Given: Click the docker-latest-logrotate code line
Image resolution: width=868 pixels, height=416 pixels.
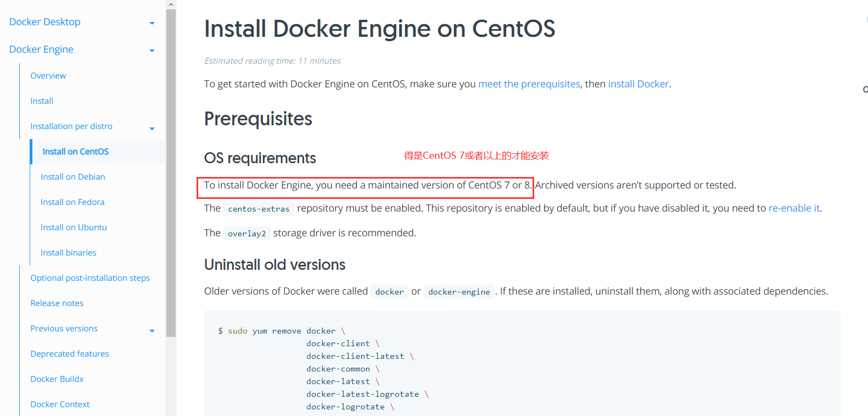Looking at the screenshot, I should coord(367,394).
